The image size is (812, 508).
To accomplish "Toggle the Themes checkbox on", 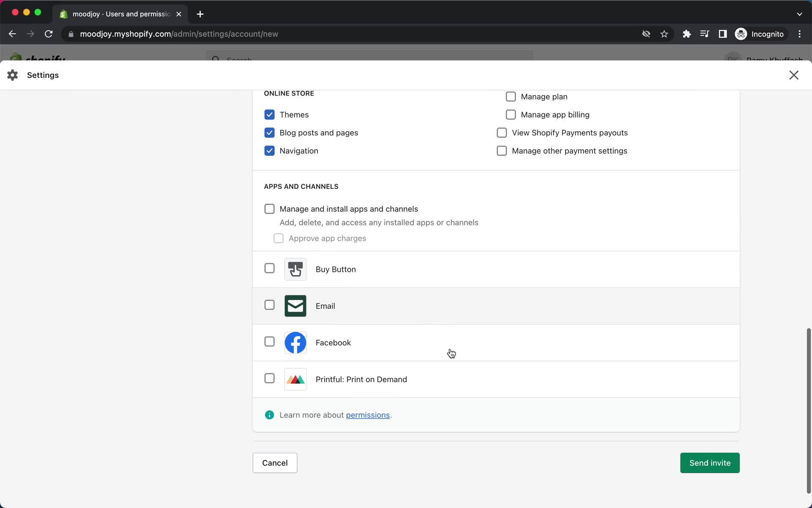I will tap(269, 114).
